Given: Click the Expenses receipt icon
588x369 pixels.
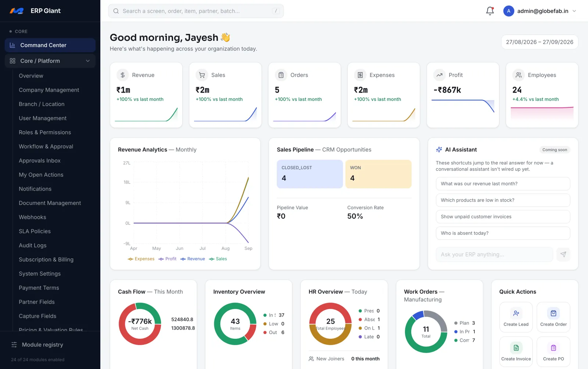Looking at the screenshot, I should [x=360, y=75].
